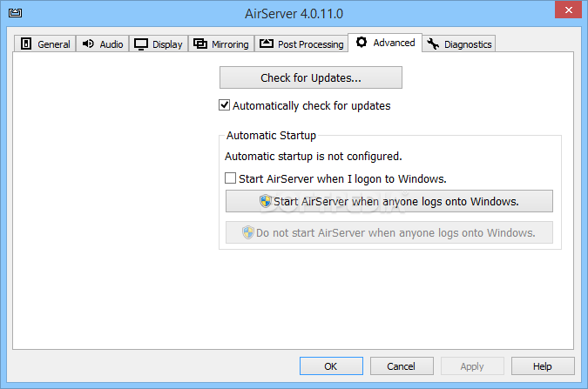Click the Diagnostics wrench icon

[433, 44]
